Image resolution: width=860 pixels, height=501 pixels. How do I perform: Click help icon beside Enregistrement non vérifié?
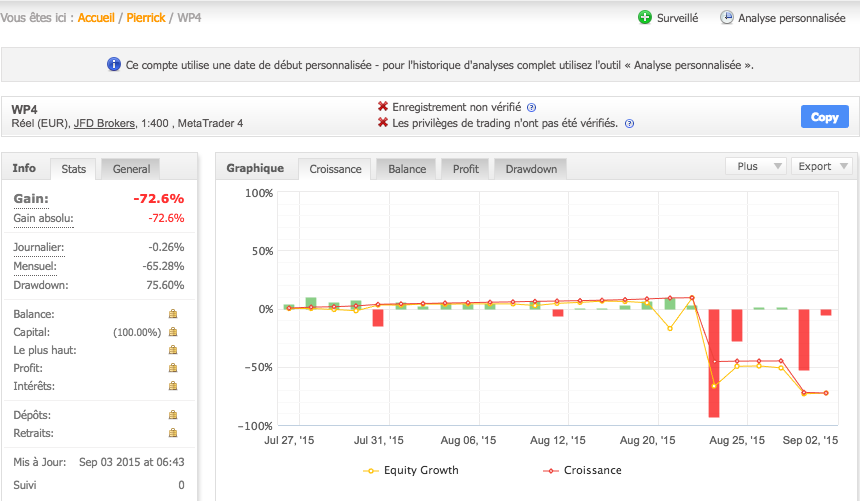click(x=531, y=107)
